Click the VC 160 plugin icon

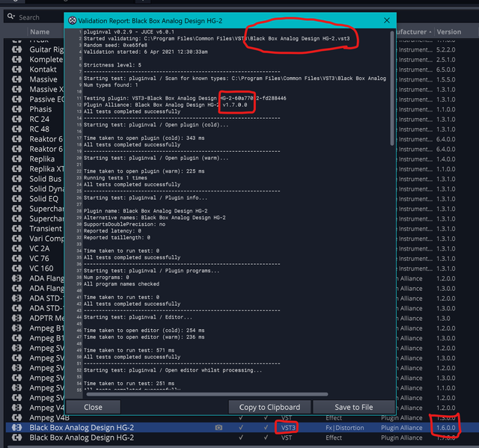(16, 269)
